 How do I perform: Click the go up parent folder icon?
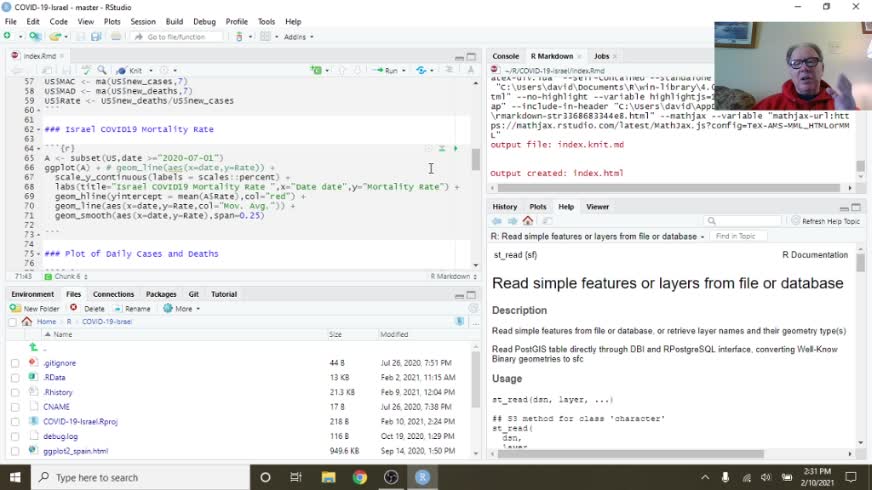33,348
